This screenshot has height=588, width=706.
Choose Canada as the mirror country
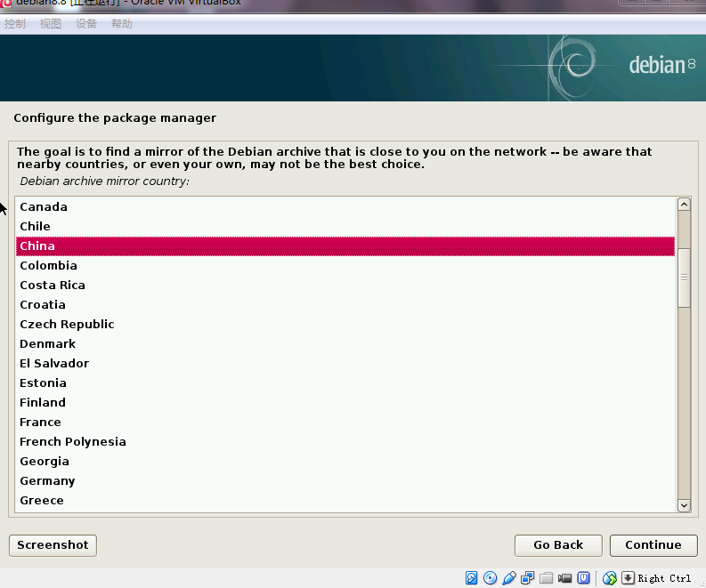click(x=44, y=207)
